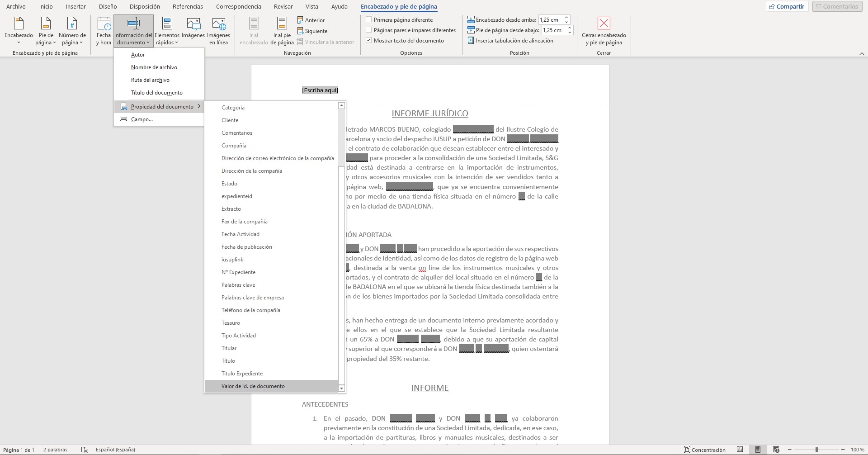Choose Título Expediente property
The height and width of the screenshot is (455, 868).
coord(271,374)
